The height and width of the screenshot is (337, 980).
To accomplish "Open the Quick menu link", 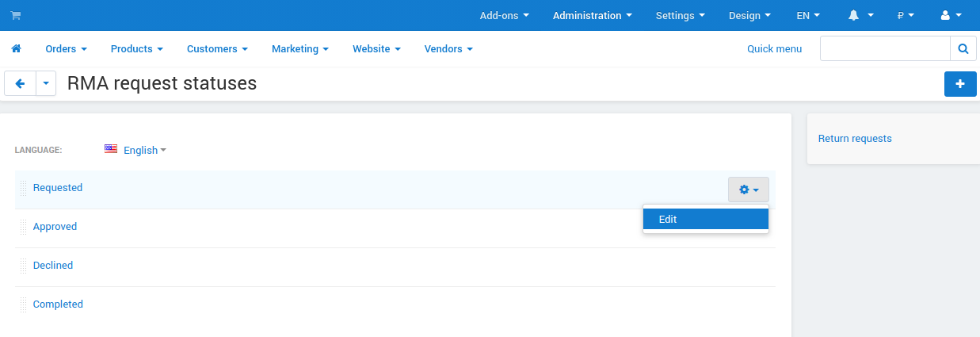I will pyautogui.click(x=774, y=49).
